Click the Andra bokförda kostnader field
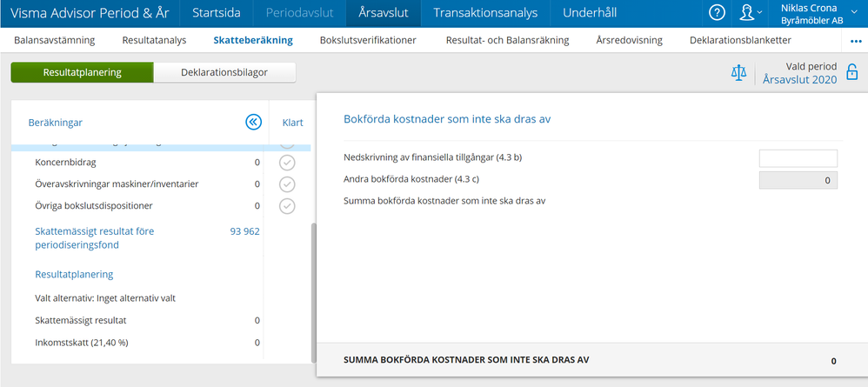Viewport: 868px width, 387px height. (x=798, y=180)
